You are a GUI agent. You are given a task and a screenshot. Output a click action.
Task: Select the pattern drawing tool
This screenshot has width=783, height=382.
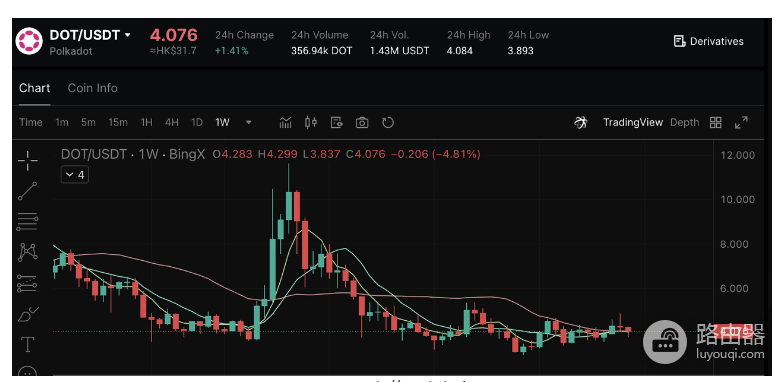click(27, 252)
